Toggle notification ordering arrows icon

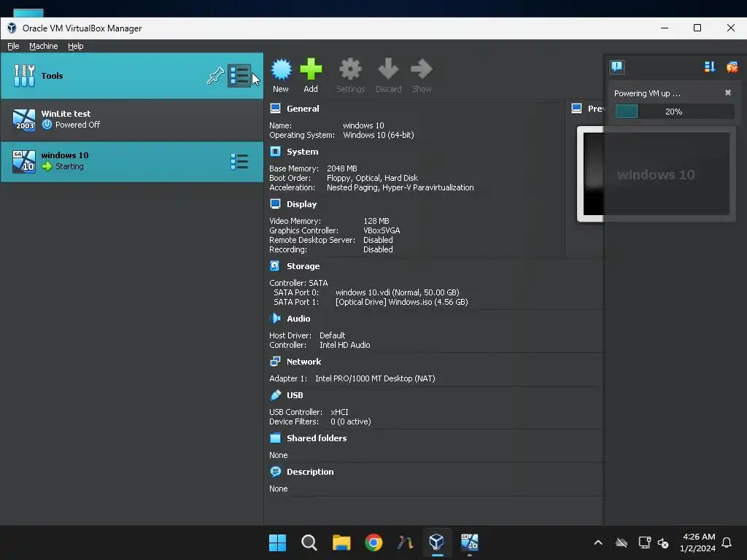[x=710, y=66]
